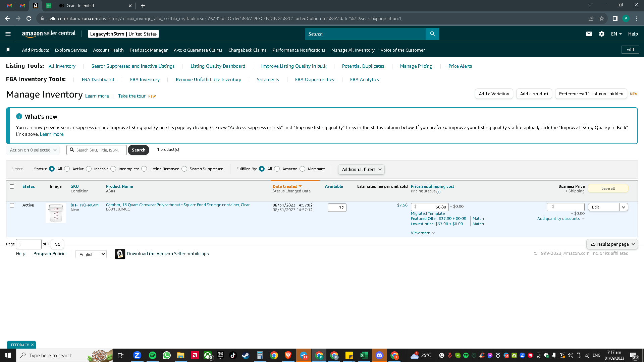Click the price field showing 50.00

coord(430,207)
